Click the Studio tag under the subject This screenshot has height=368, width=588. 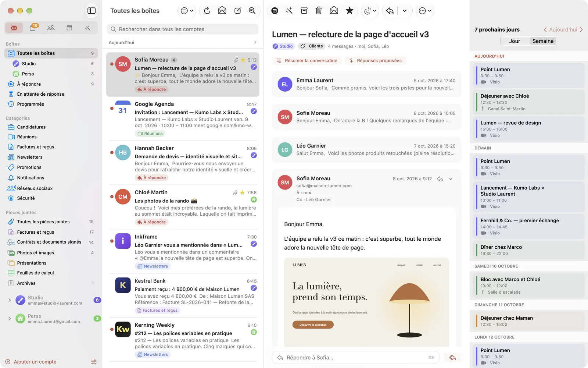pos(283,46)
